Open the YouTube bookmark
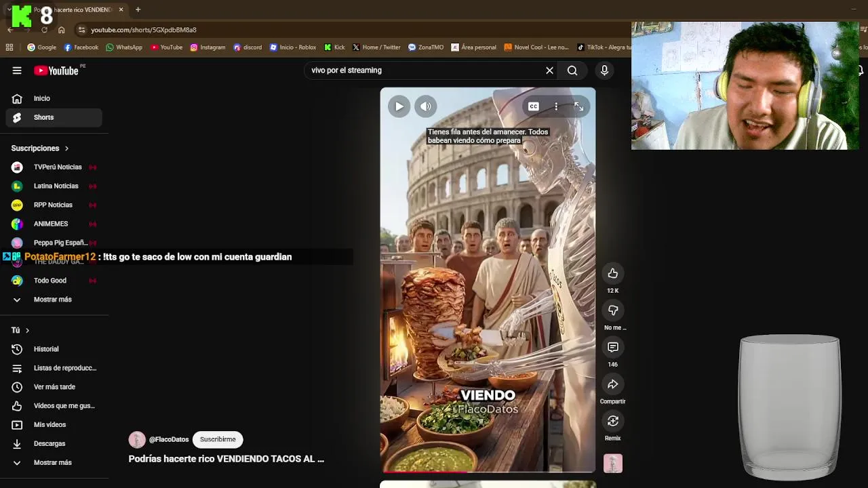 tap(166, 47)
